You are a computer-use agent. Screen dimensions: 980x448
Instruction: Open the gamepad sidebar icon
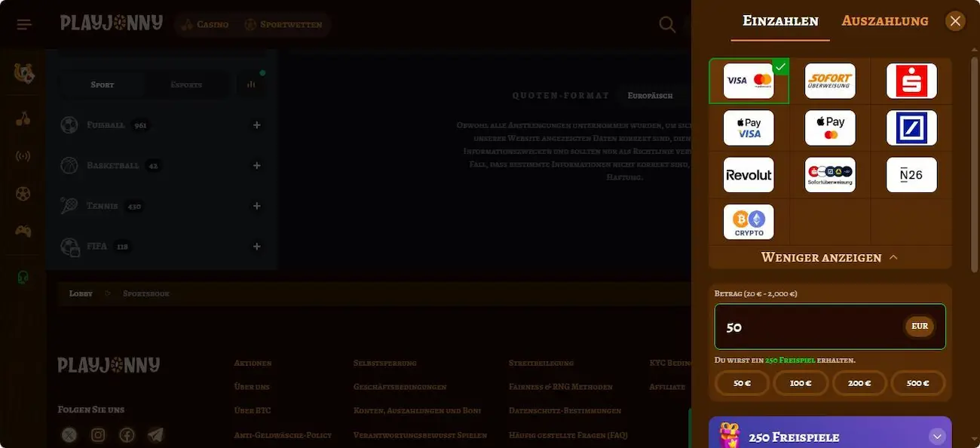[x=23, y=231]
